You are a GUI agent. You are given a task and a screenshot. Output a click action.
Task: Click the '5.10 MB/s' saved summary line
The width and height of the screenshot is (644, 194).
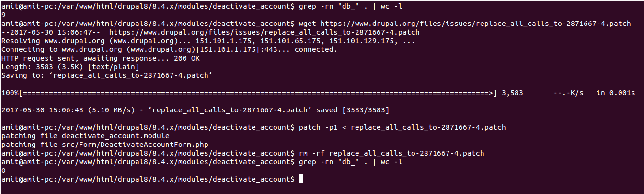coord(195,110)
